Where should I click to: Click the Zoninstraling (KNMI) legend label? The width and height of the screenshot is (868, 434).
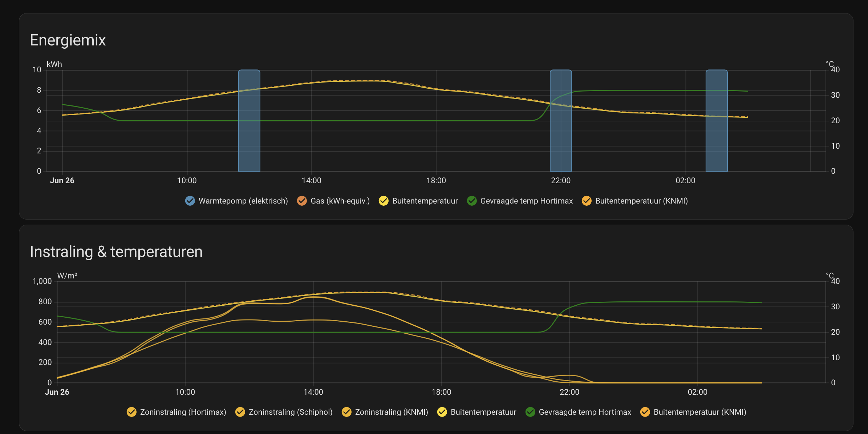coord(392,412)
